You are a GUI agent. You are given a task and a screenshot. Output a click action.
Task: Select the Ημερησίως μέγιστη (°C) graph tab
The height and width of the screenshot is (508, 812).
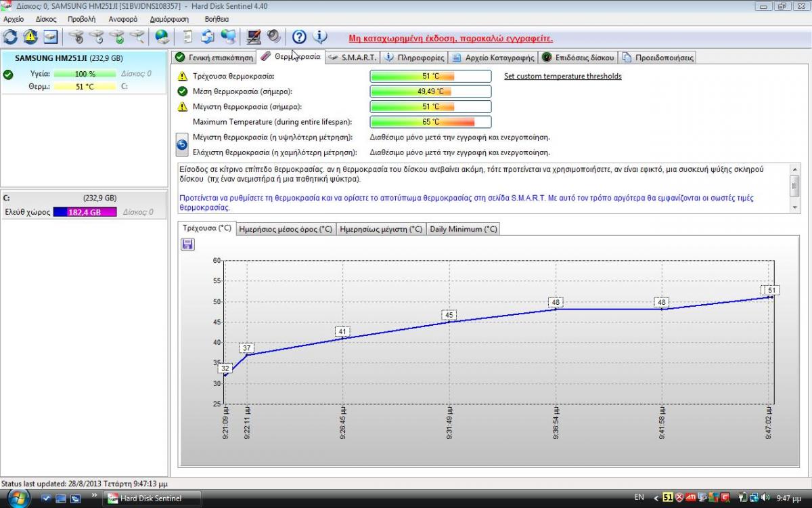click(x=381, y=229)
